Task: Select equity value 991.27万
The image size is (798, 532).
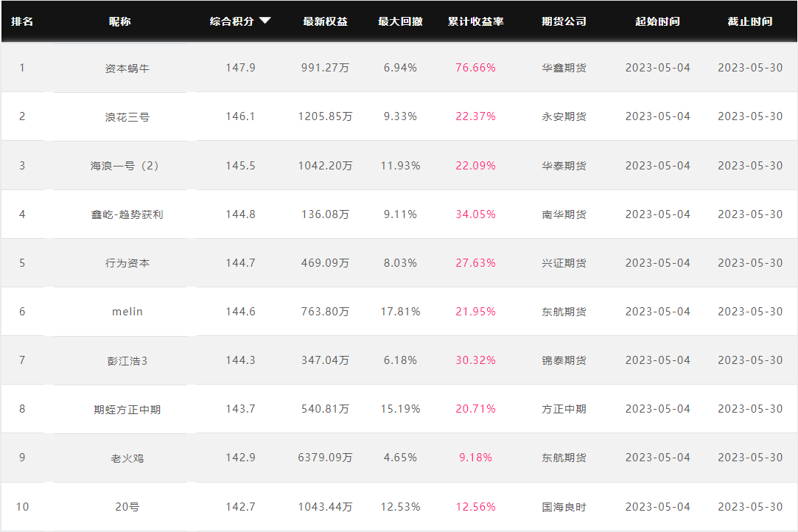Action: (x=325, y=68)
